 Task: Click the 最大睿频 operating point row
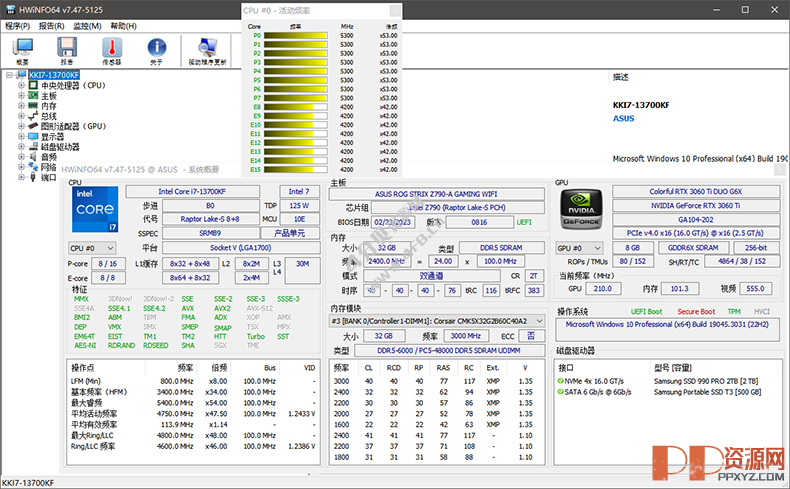[193, 403]
